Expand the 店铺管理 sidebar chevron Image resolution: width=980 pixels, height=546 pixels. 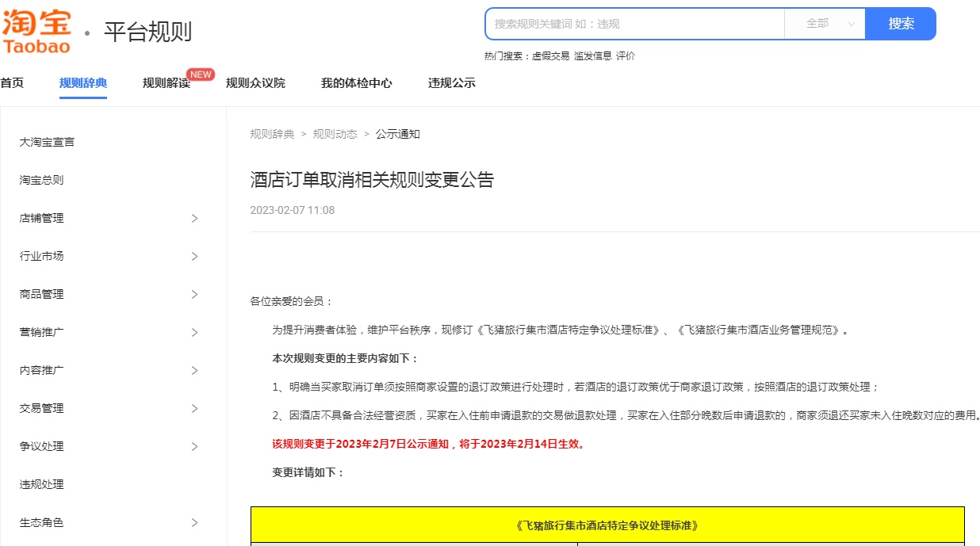(x=195, y=219)
